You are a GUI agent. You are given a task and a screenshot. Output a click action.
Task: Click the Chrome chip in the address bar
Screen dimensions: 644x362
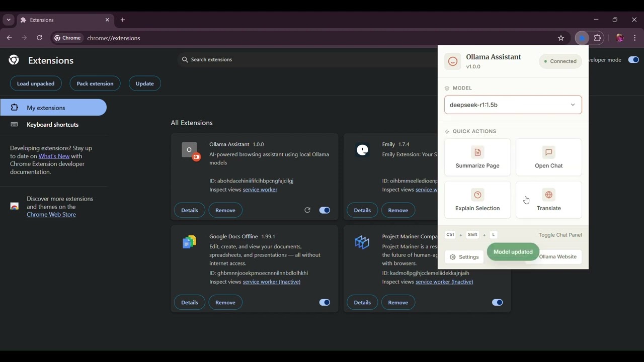[68, 38]
